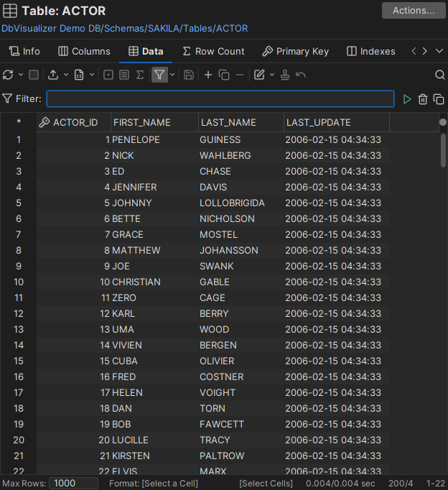Click the ACTOR_ID column header
Screen dimensions: 448x490
coord(74,122)
